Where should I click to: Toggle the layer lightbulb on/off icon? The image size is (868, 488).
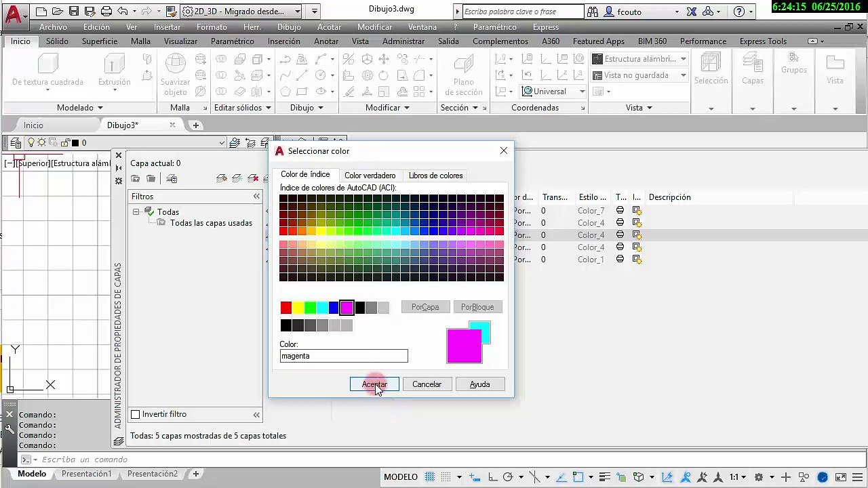coord(31,142)
